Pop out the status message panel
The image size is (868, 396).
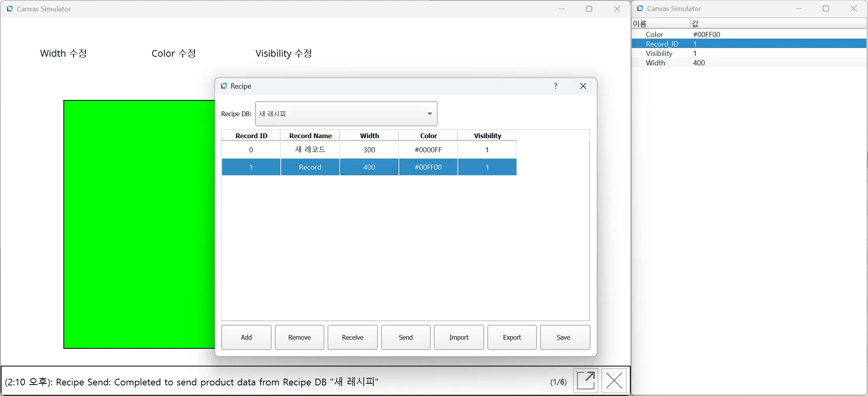pos(586,381)
